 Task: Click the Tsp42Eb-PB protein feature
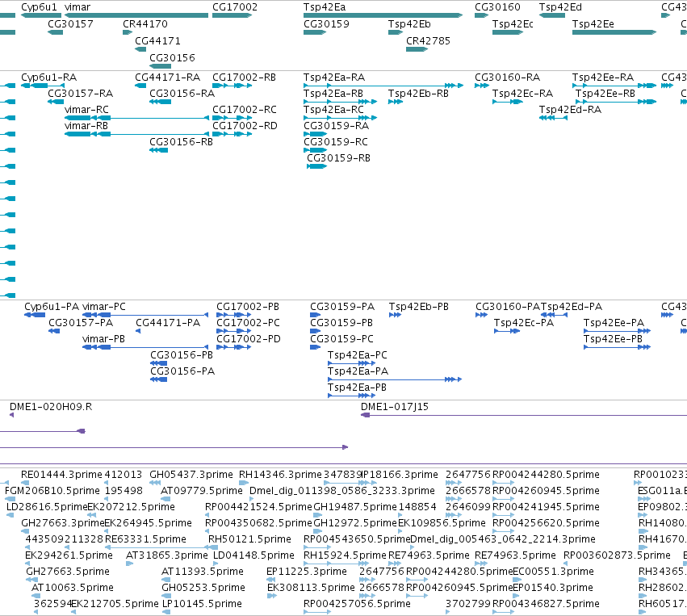point(396,315)
